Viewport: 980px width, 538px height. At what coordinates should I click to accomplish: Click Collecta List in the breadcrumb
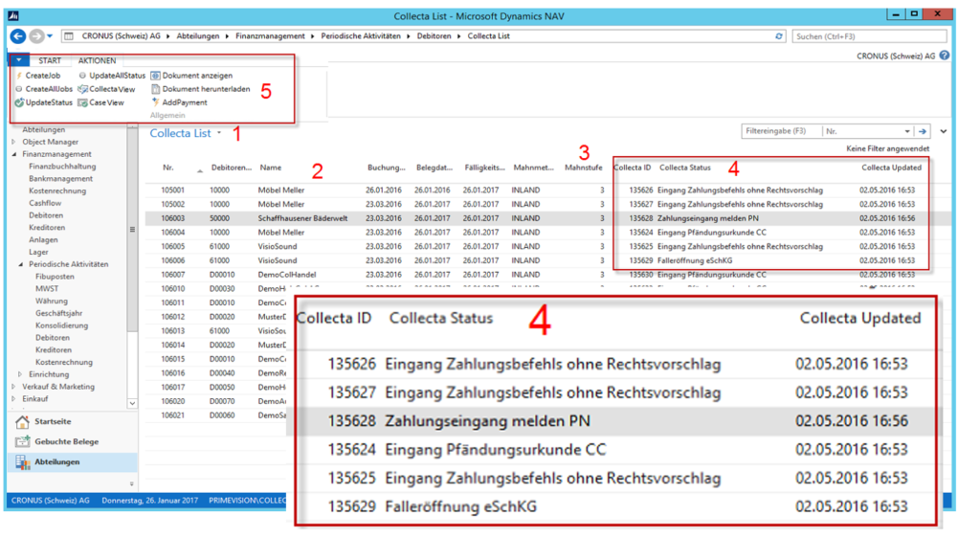pyautogui.click(x=489, y=36)
